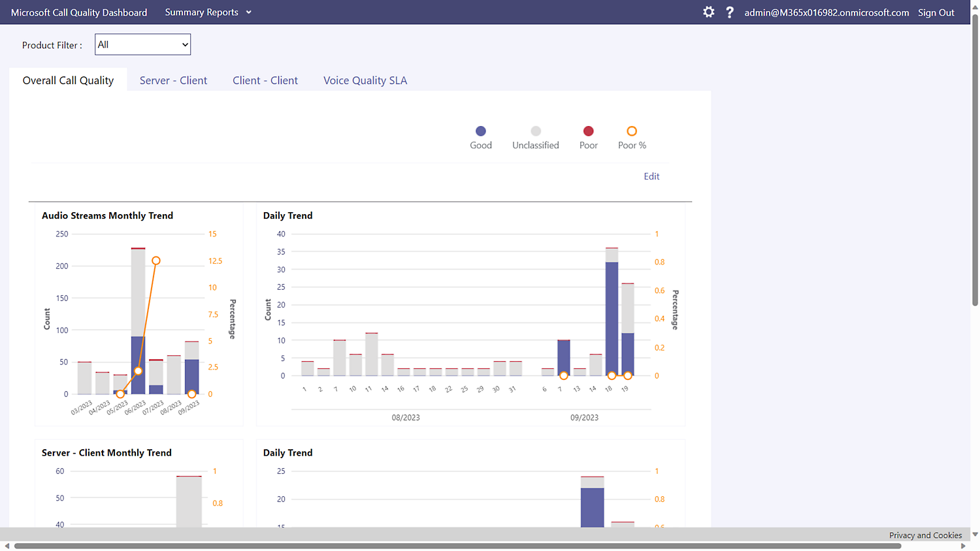Screen dimensions: 980x551
Task: Open the Product Filter combo box
Action: [142, 44]
